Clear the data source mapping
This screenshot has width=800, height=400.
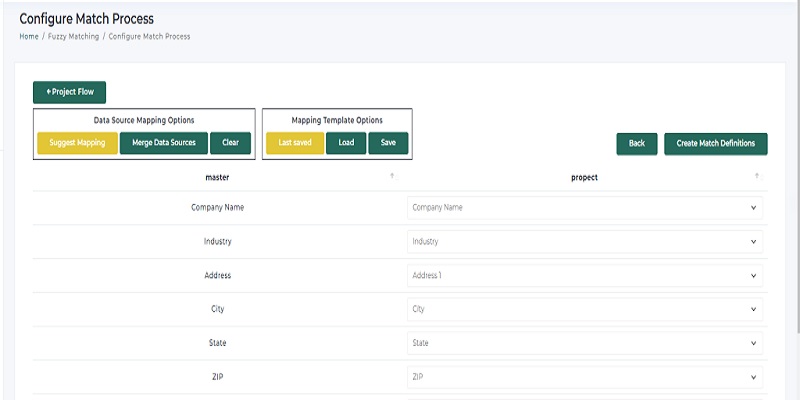click(x=230, y=143)
